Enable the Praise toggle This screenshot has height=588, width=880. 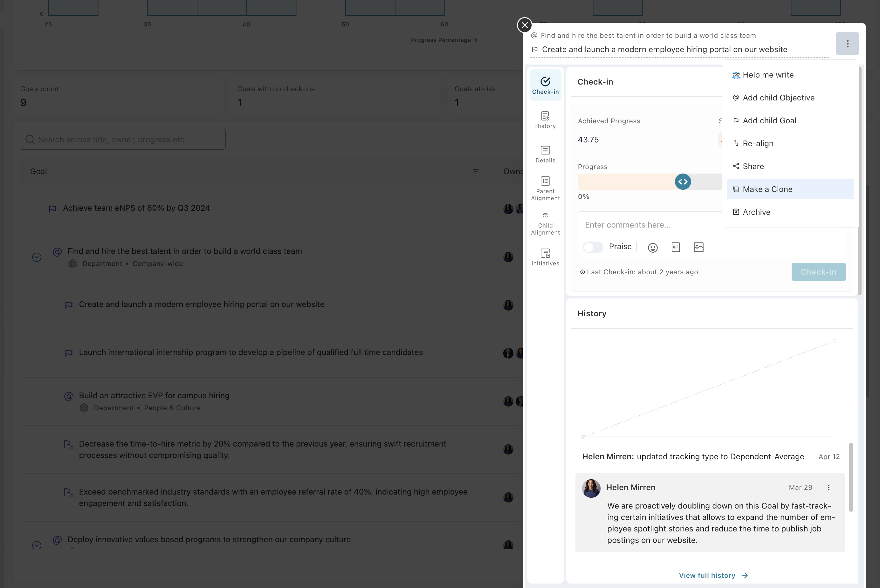point(593,247)
